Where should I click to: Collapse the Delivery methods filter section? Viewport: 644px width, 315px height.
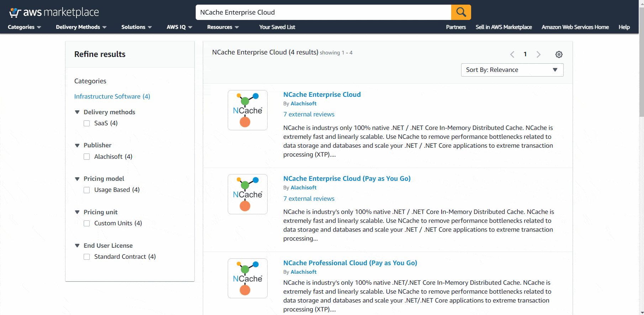[x=77, y=112]
